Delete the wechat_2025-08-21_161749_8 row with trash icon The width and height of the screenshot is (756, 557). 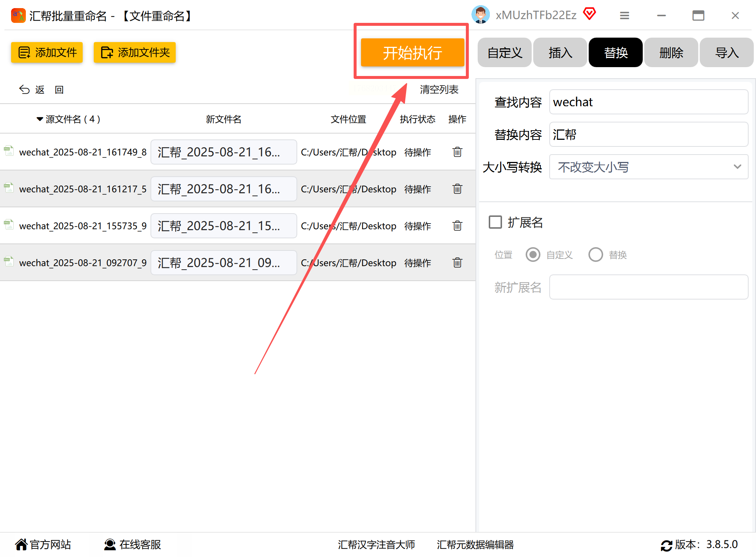pos(457,152)
